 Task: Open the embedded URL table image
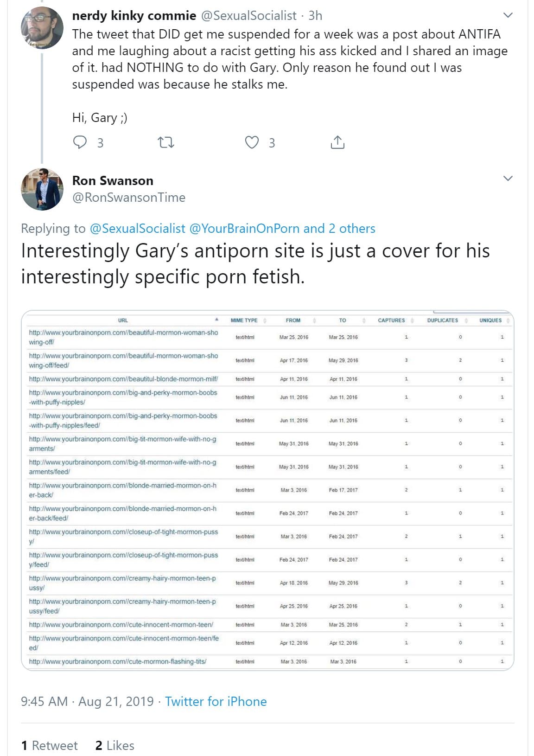pos(267,490)
